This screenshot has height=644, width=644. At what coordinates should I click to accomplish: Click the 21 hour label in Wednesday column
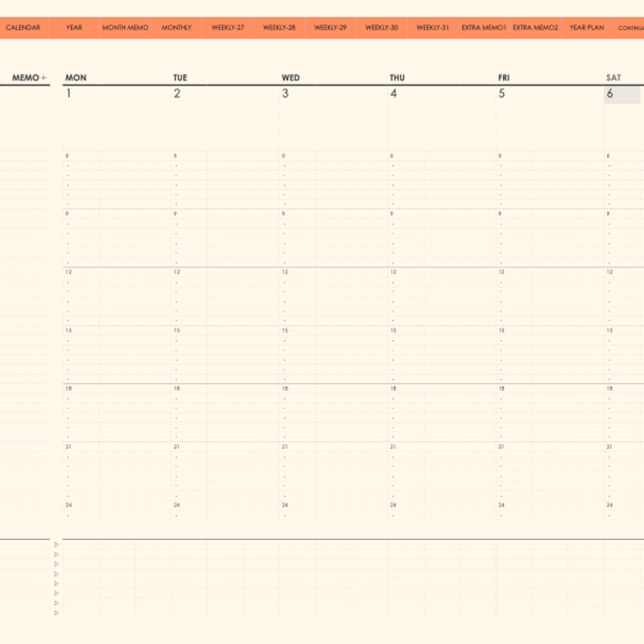click(285, 447)
